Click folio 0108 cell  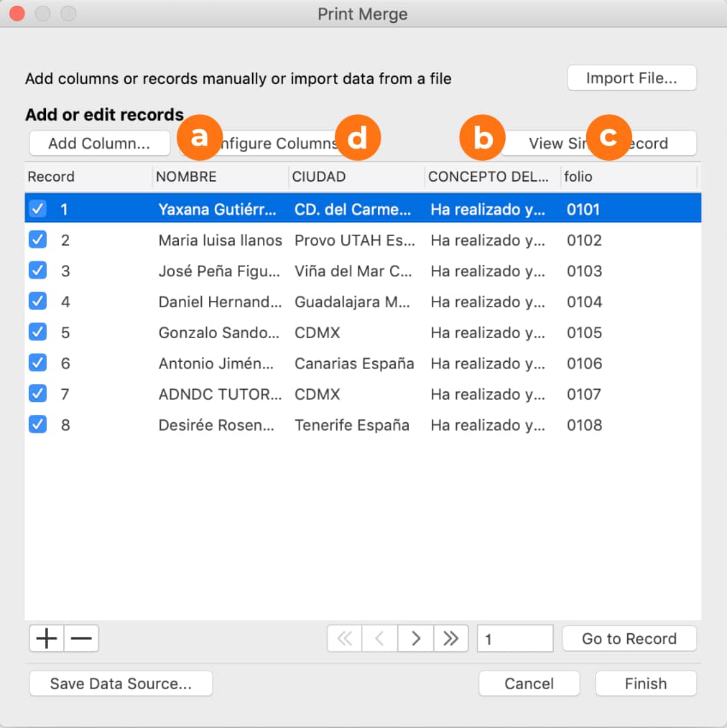(584, 425)
